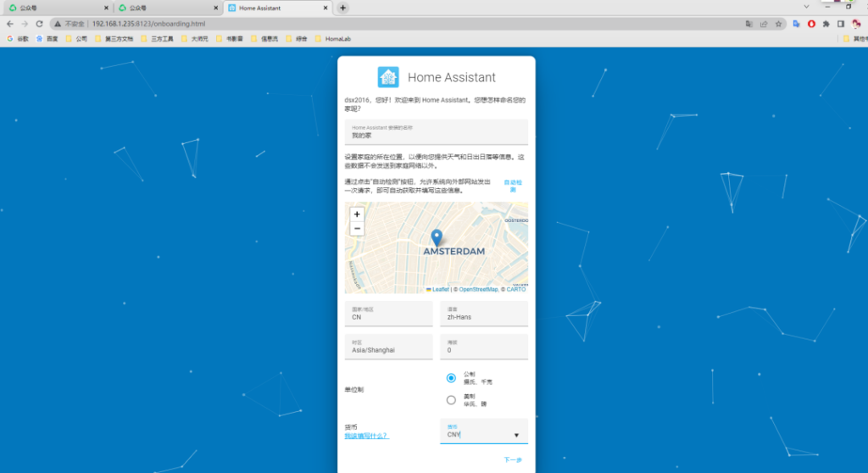Open the 综合 bookmark folder

click(296, 39)
